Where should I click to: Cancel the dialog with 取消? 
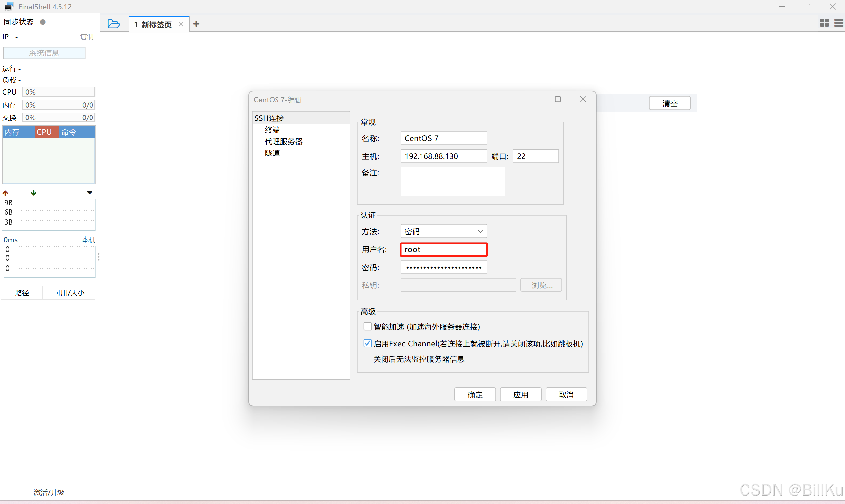(566, 395)
